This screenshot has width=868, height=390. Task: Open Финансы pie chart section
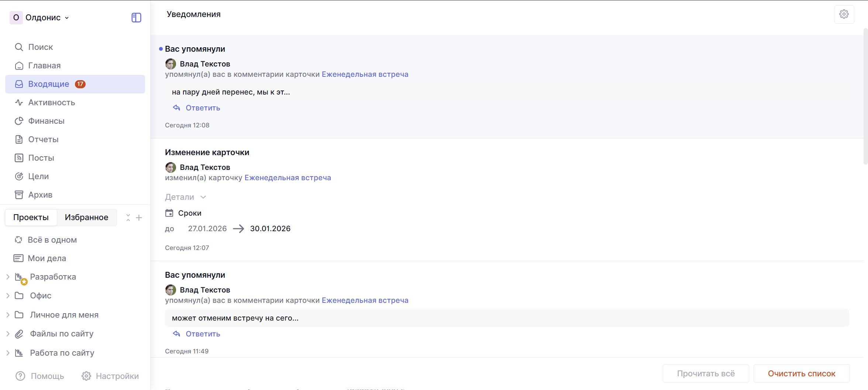[x=19, y=121]
